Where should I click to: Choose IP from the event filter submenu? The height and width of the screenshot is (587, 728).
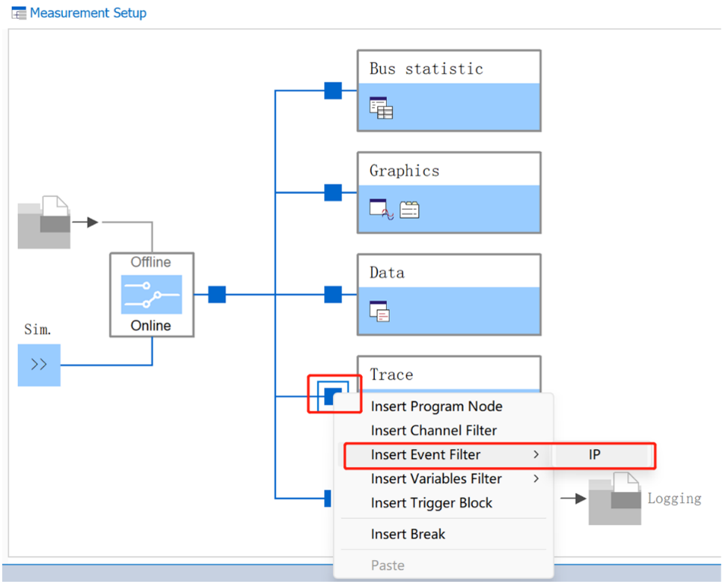pos(595,454)
